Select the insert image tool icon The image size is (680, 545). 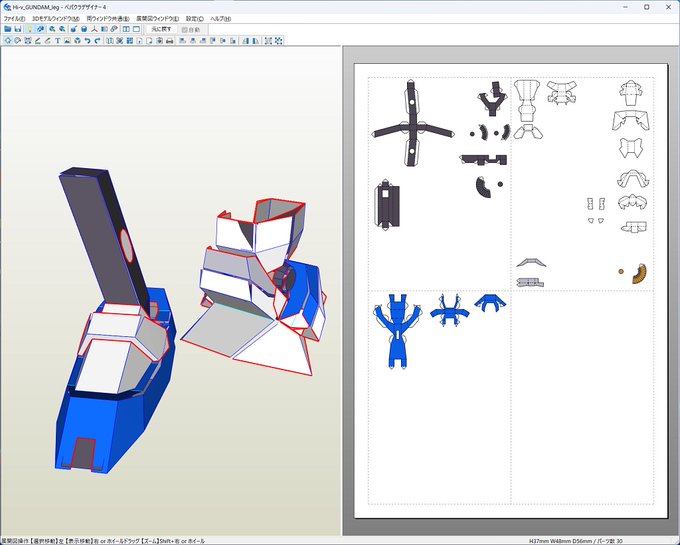(x=67, y=41)
